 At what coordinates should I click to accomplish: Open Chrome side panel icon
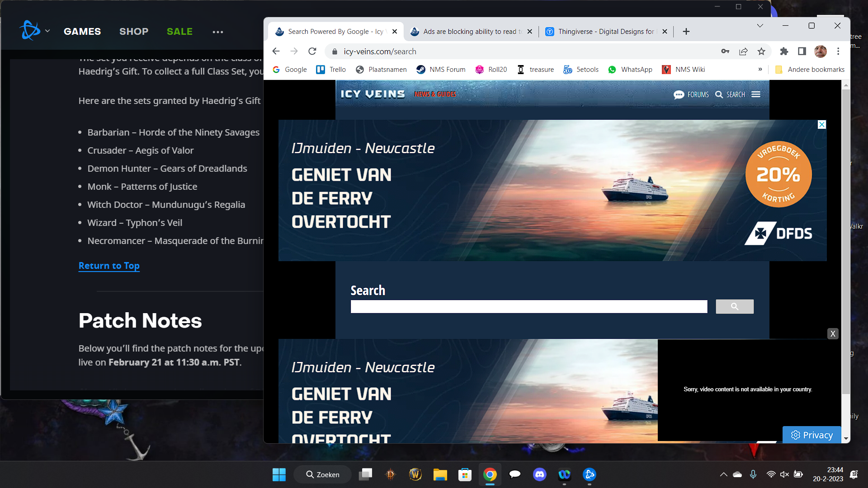click(802, 52)
